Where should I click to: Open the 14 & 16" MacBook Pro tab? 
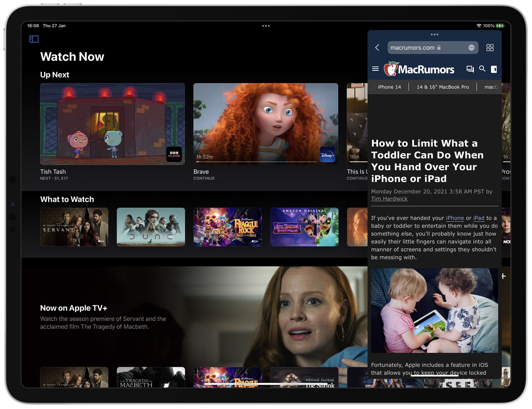coord(443,87)
